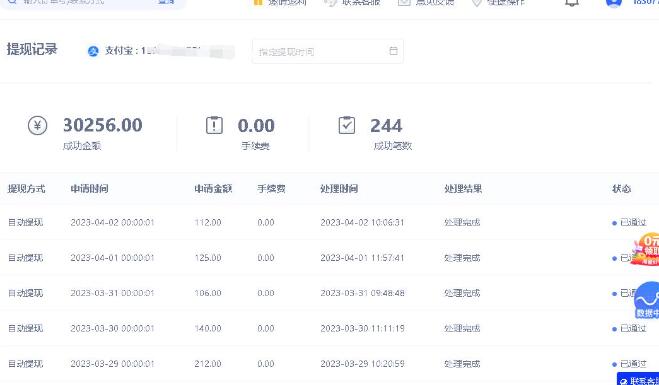Click the 成功笔数 label
Screen dimensions: 659x385
pyautogui.click(x=393, y=146)
